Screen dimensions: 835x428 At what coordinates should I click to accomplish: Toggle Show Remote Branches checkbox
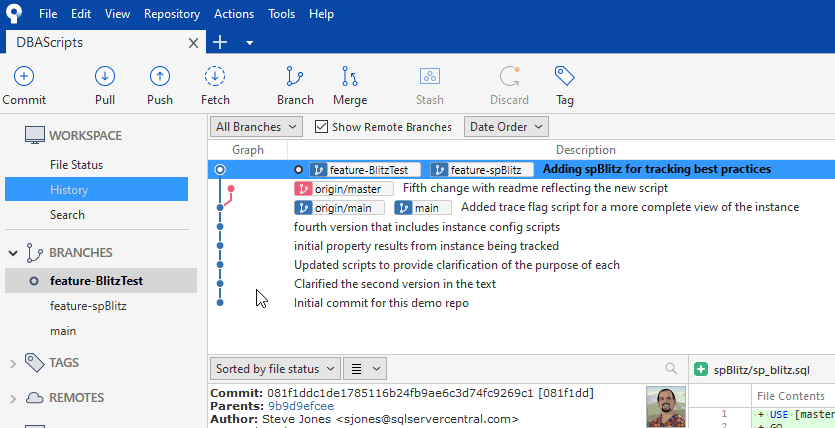[321, 127]
